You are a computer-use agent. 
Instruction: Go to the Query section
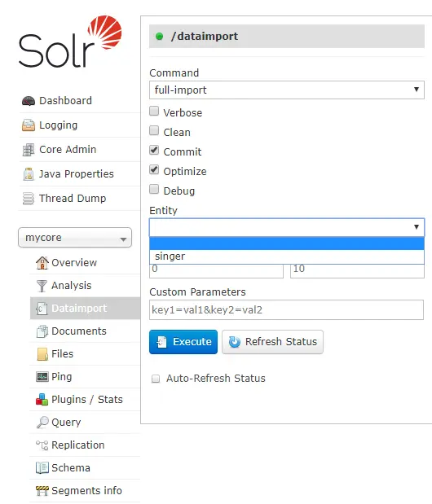tap(66, 423)
